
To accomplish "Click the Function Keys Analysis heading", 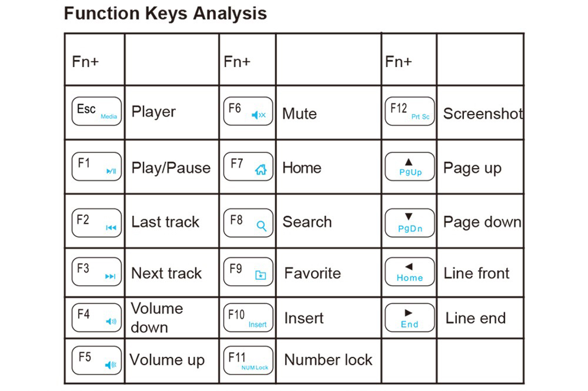I will (x=165, y=14).
